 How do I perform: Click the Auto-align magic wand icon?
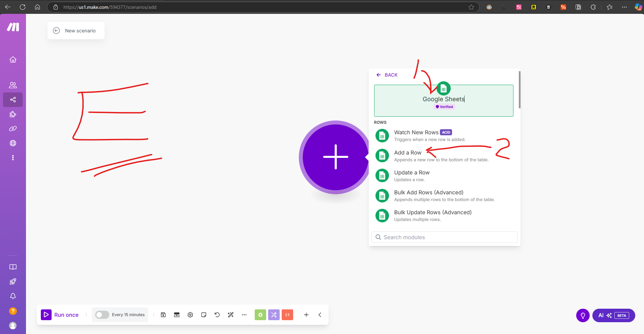[x=231, y=315]
